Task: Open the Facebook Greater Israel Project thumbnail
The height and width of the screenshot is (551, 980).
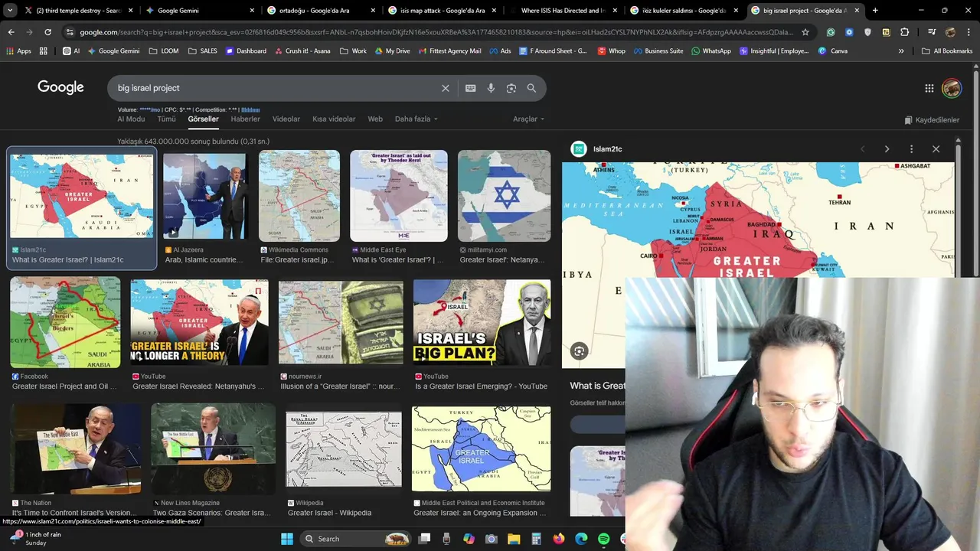Action: tap(65, 322)
